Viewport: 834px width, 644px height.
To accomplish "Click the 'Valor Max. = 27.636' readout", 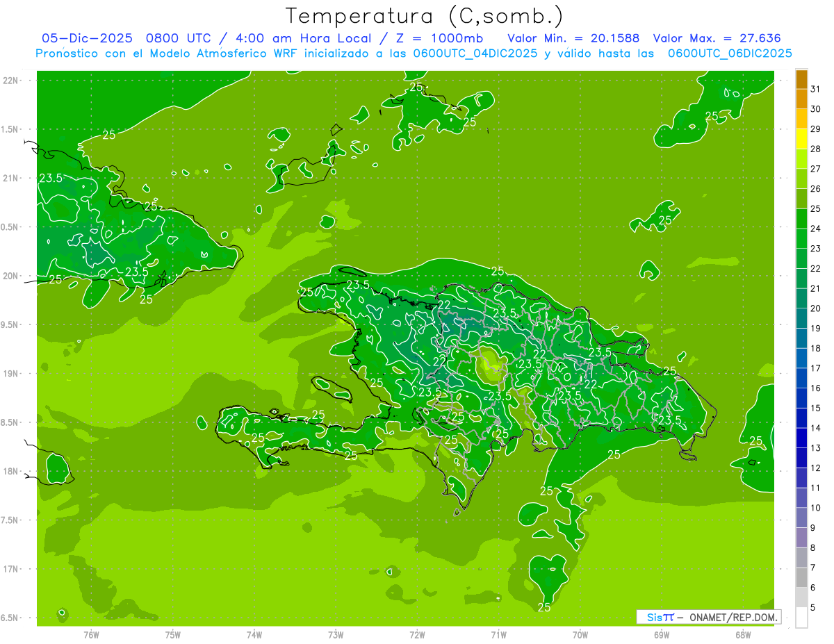I will pyautogui.click(x=717, y=38).
